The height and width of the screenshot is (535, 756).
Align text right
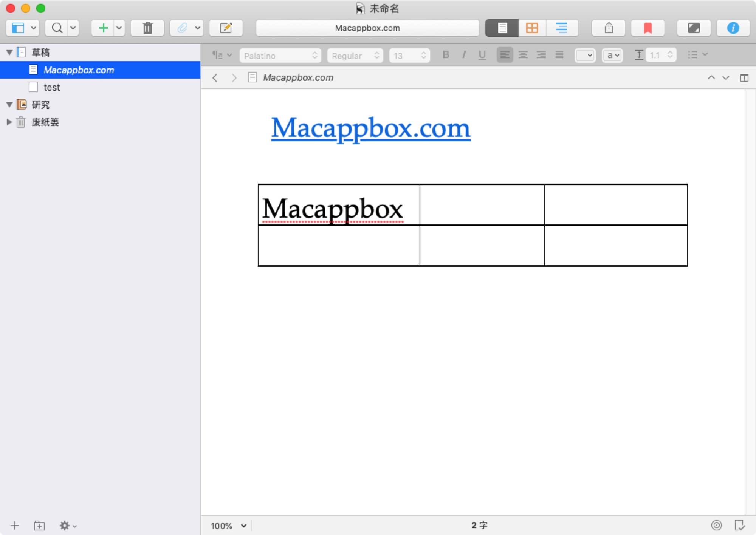pos(541,55)
